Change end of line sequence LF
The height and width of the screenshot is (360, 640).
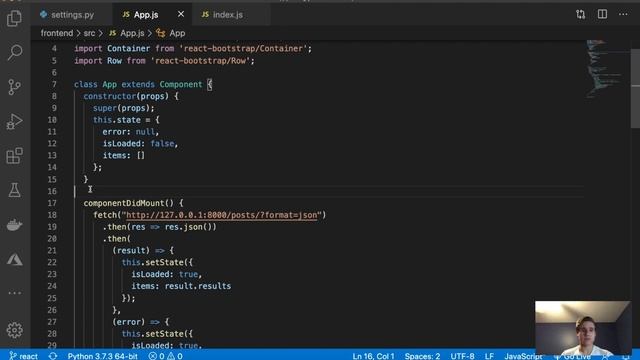pos(489,356)
